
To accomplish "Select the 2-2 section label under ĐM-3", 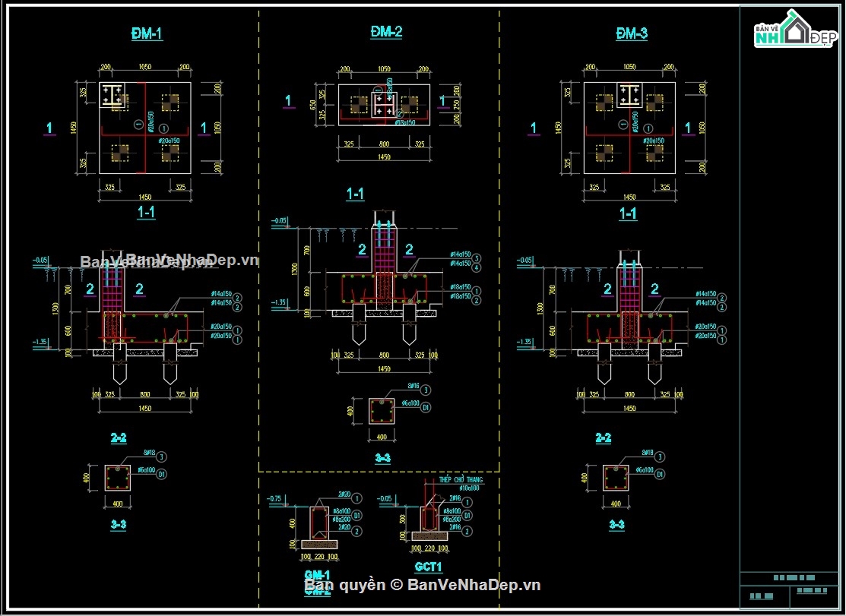I will [604, 438].
